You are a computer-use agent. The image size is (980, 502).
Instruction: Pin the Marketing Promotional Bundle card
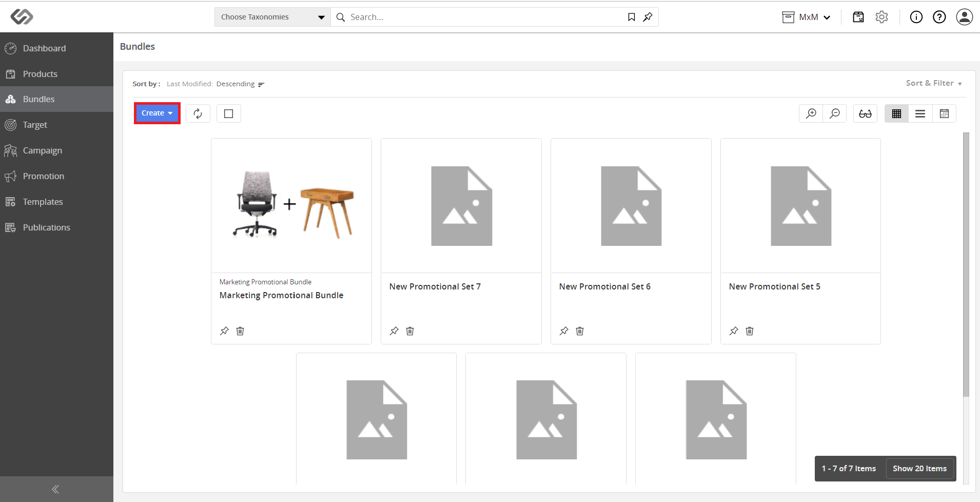224,331
